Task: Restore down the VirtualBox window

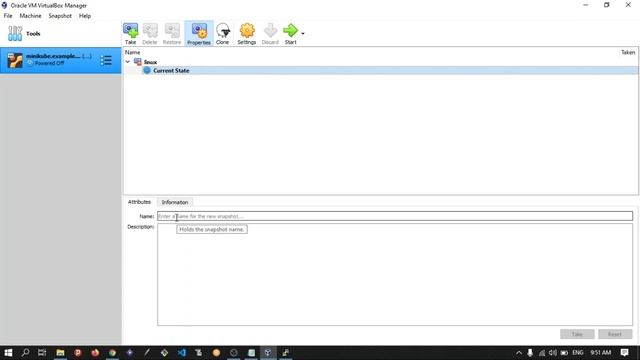Action: point(607,5)
